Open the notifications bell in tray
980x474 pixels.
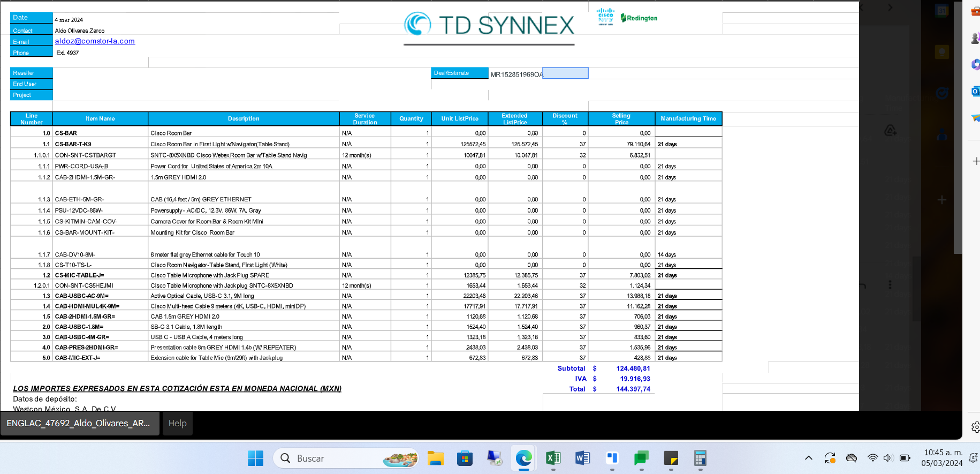[974, 458]
